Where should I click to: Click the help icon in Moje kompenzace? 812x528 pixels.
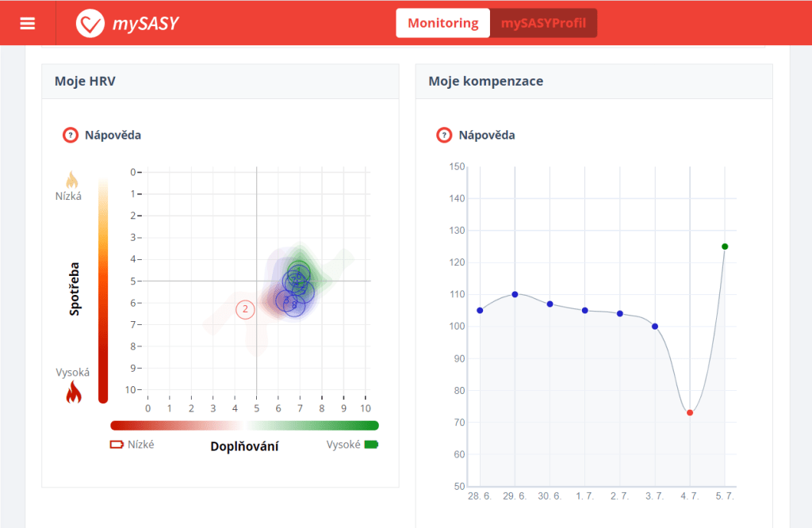coord(444,135)
